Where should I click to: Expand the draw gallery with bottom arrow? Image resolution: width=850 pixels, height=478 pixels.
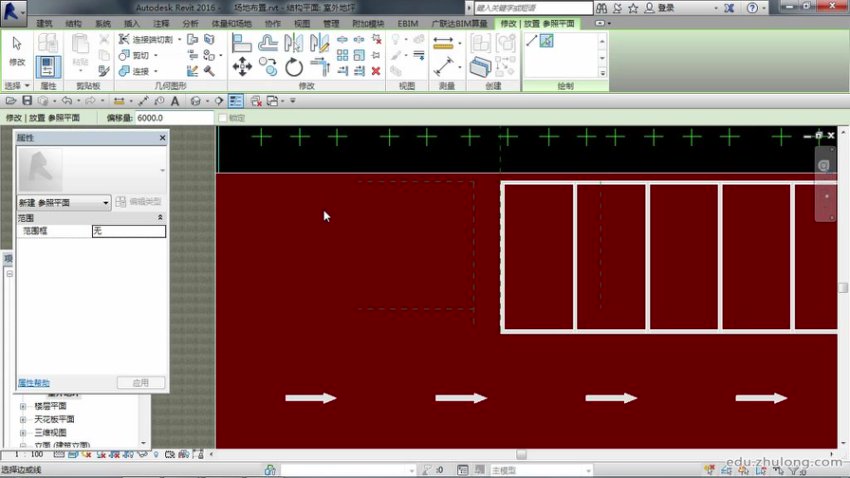point(602,73)
